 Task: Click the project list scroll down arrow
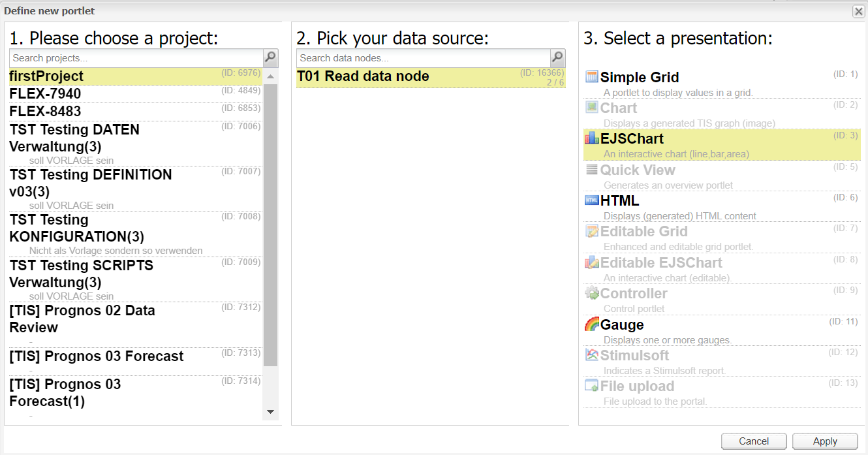271,412
